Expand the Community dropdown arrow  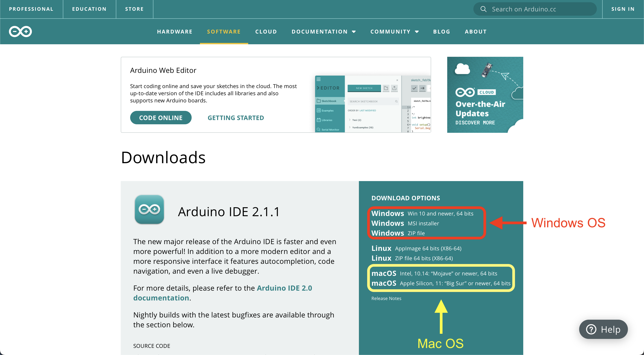point(417,32)
